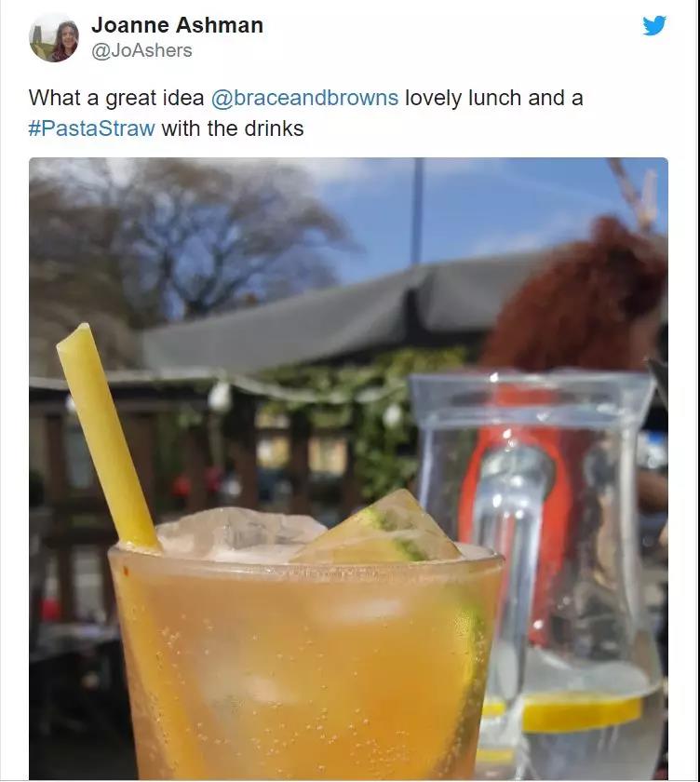The width and height of the screenshot is (700, 782).
Task: Open the @braceandbrowns mention link
Action: (x=304, y=98)
